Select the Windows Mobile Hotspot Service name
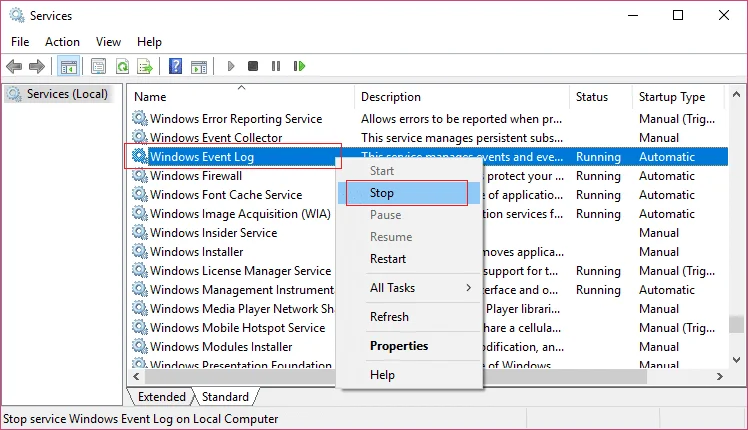This screenshot has width=748, height=430. (x=237, y=327)
